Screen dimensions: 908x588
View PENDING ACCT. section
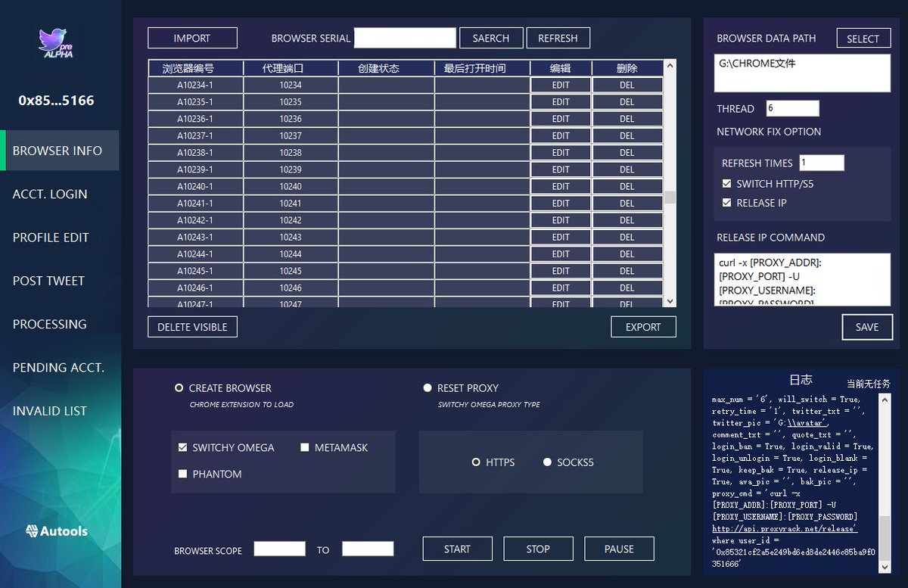click(x=58, y=367)
